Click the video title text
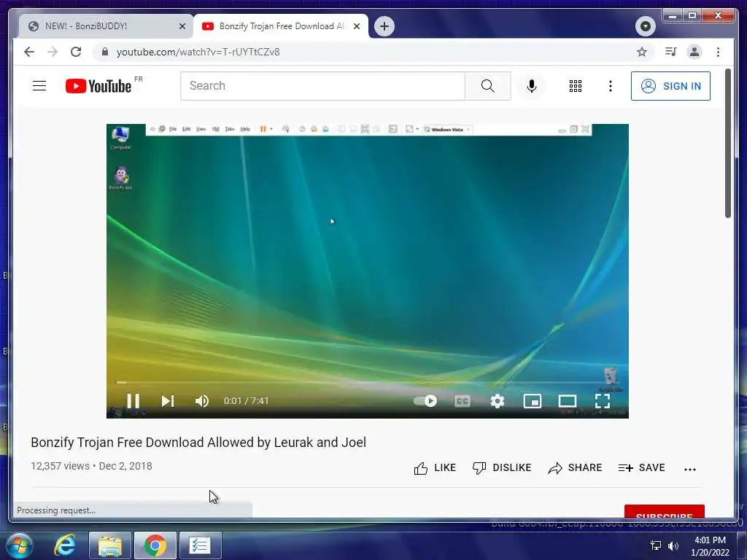The width and height of the screenshot is (747, 560). coord(198,443)
